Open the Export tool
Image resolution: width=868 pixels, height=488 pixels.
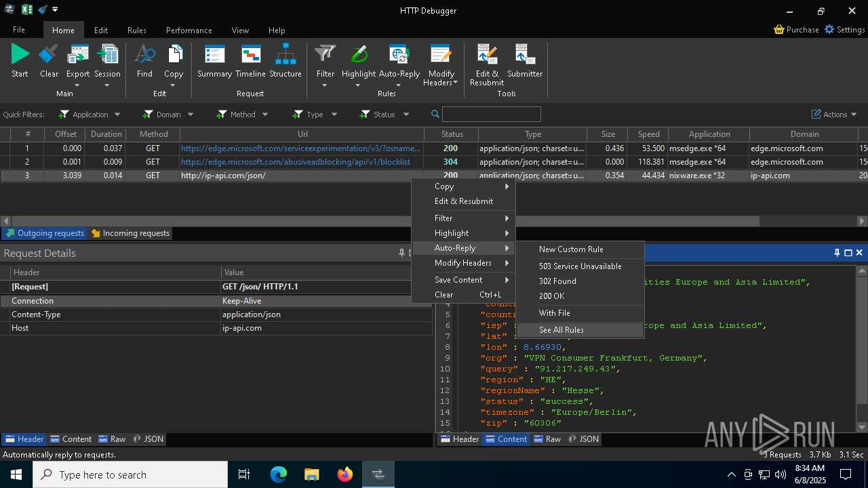tap(77, 66)
